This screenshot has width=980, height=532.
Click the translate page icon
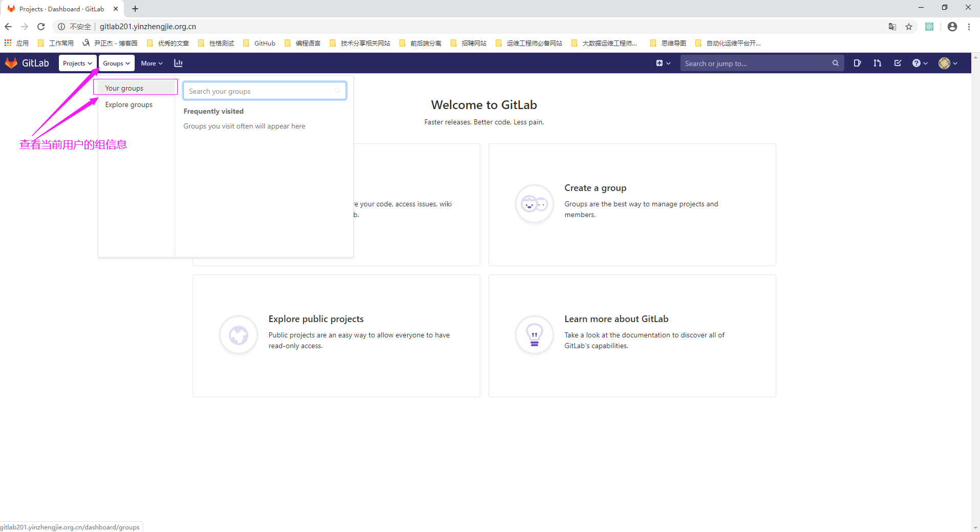(892, 27)
